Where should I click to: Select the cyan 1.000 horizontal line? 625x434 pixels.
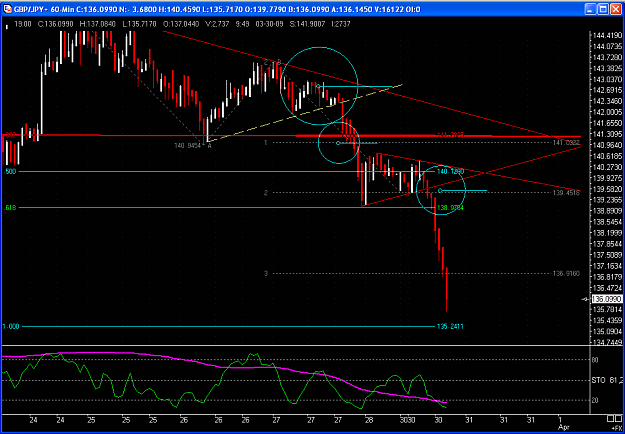tap(228, 326)
